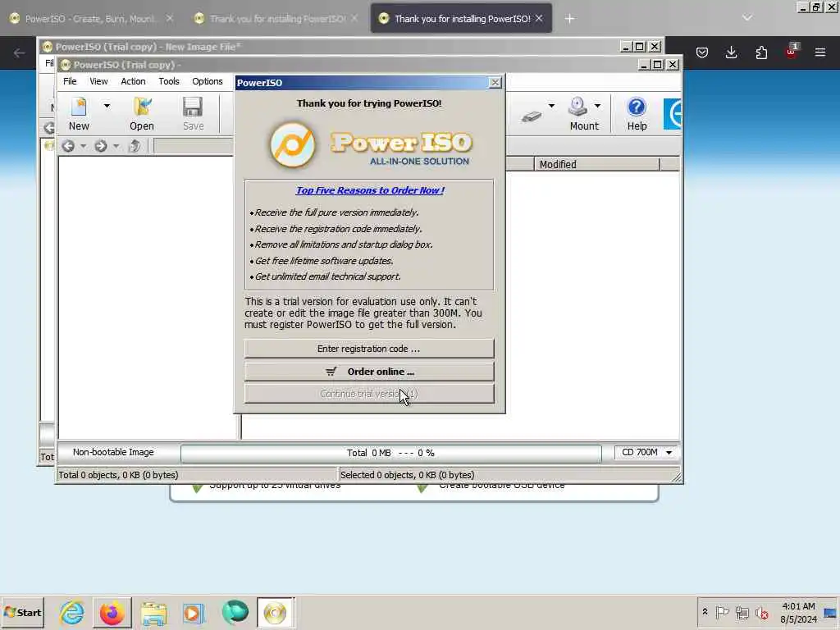Close the active Thank you for installing tab

(539, 19)
